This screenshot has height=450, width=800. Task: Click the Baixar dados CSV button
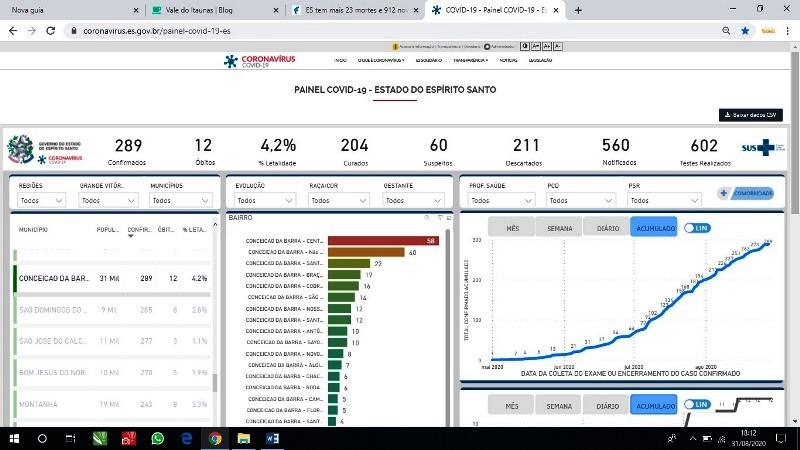tap(751, 115)
